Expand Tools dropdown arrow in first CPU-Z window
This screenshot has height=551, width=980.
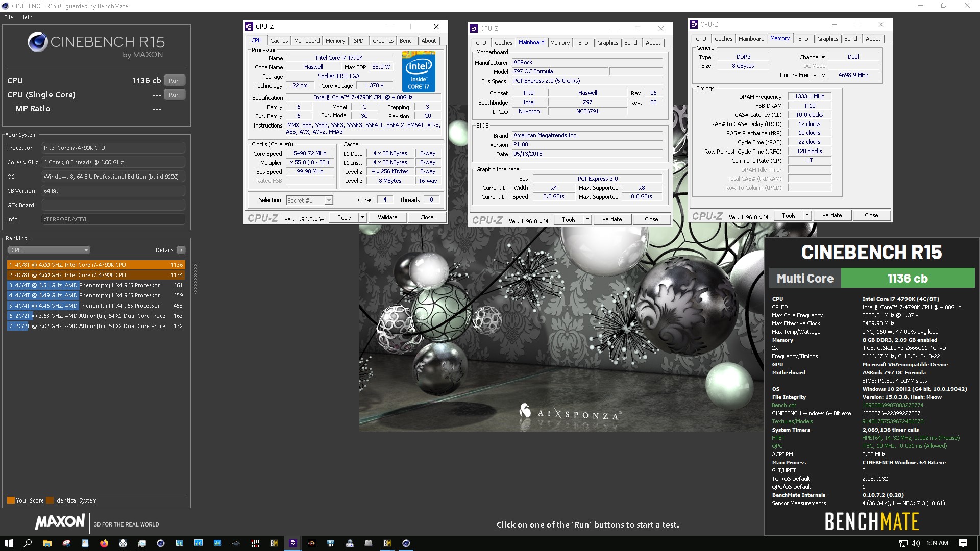362,217
